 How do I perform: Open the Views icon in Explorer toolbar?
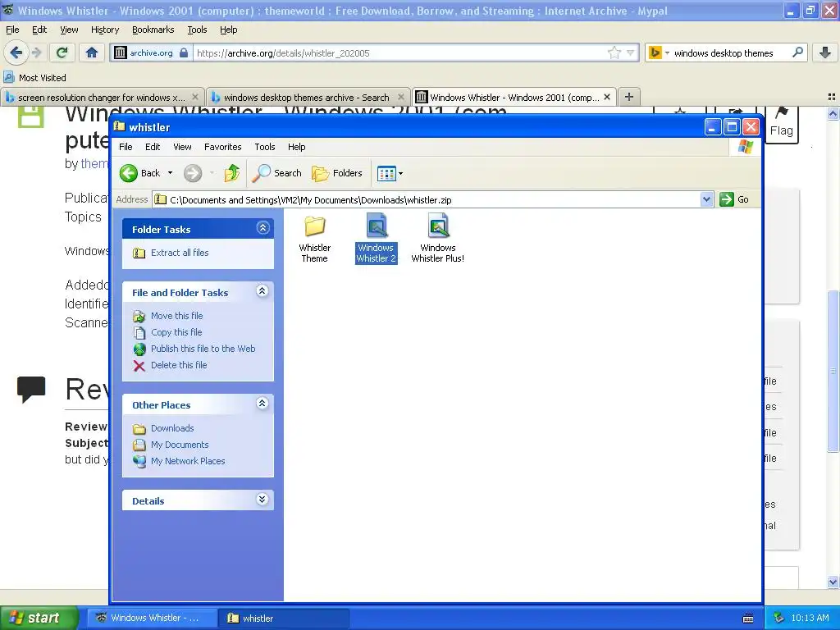coord(386,173)
